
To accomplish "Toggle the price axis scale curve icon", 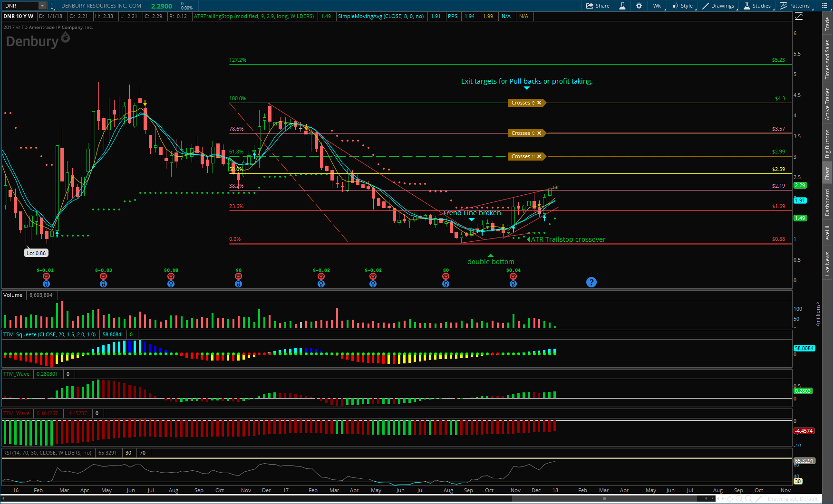I will (x=799, y=16).
